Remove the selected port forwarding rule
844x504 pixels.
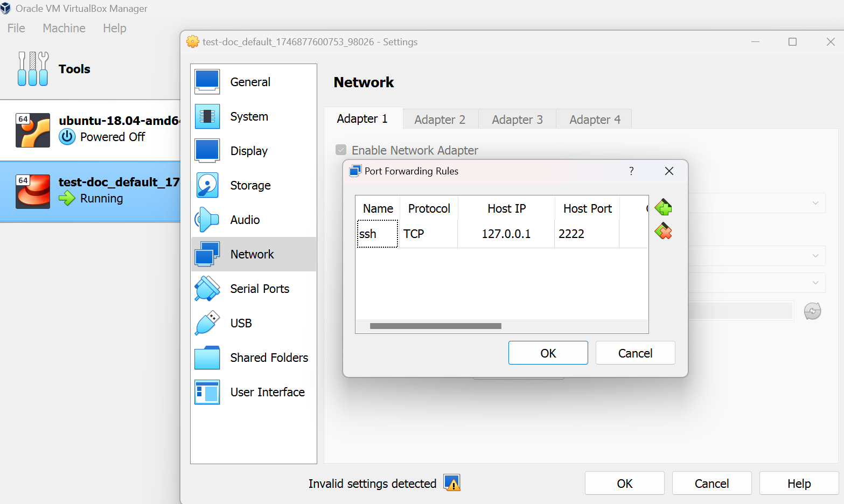point(663,232)
